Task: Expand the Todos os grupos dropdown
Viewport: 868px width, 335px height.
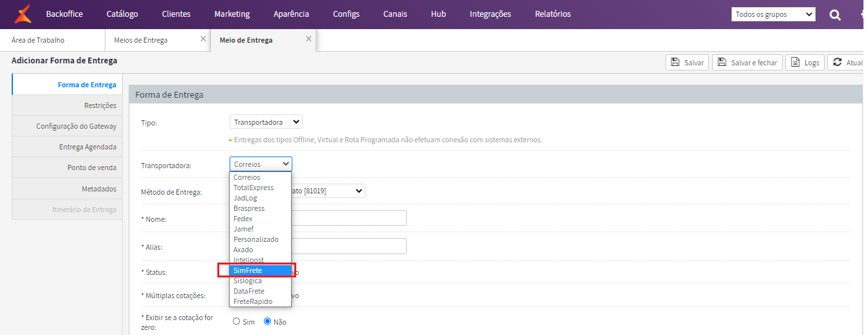Action: tap(773, 14)
